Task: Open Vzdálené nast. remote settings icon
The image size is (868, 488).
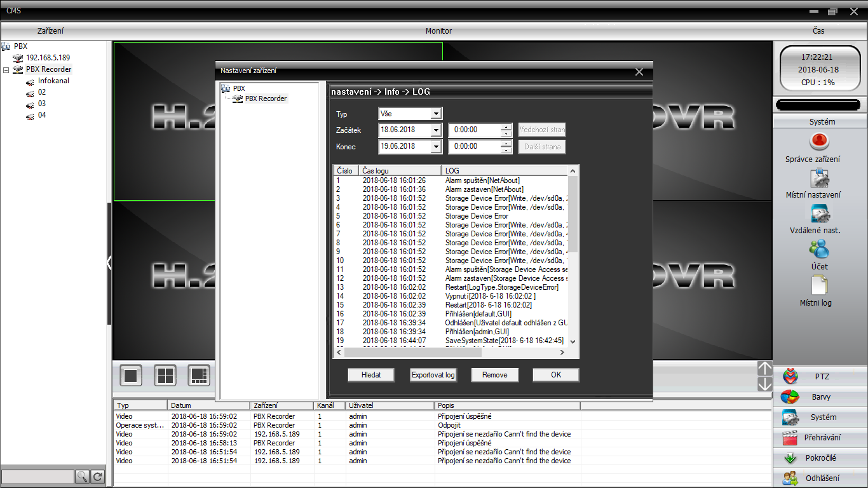Action: (820, 213)
